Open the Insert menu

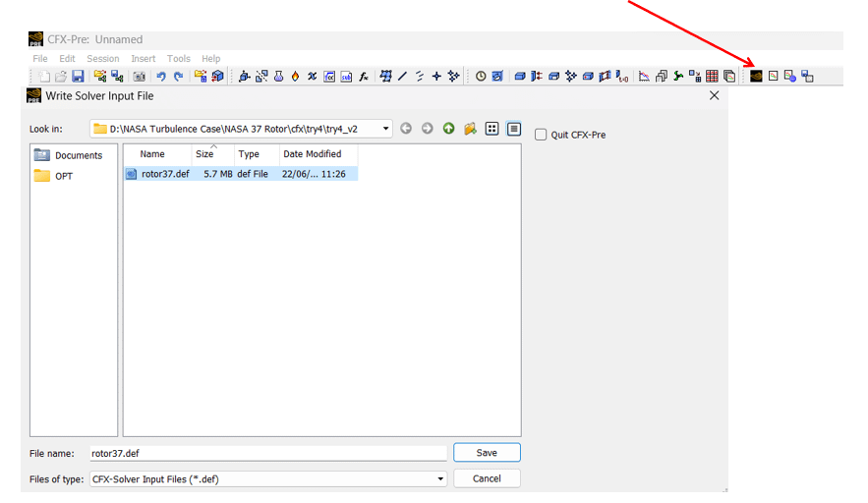pos(143,59)
